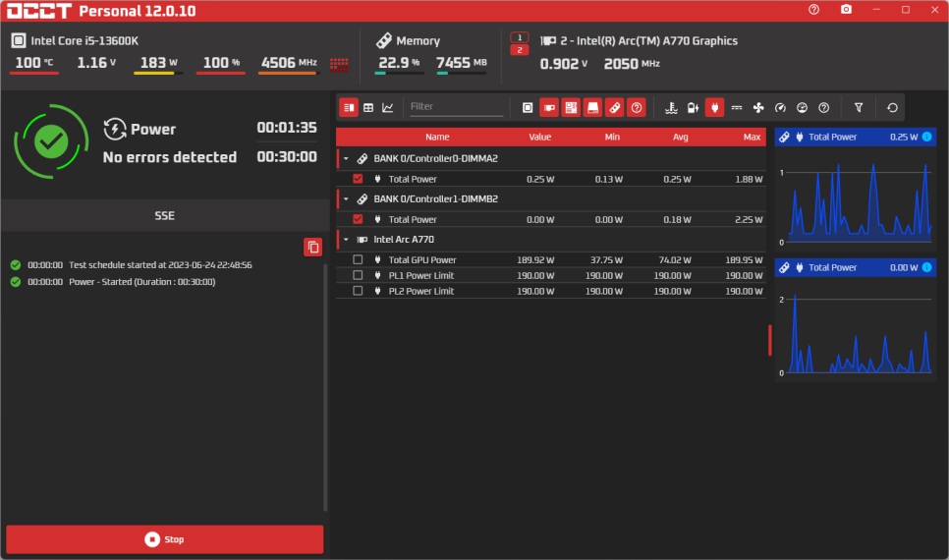Click the 'Test schedule started' log entry

click(x=160, y=265)
